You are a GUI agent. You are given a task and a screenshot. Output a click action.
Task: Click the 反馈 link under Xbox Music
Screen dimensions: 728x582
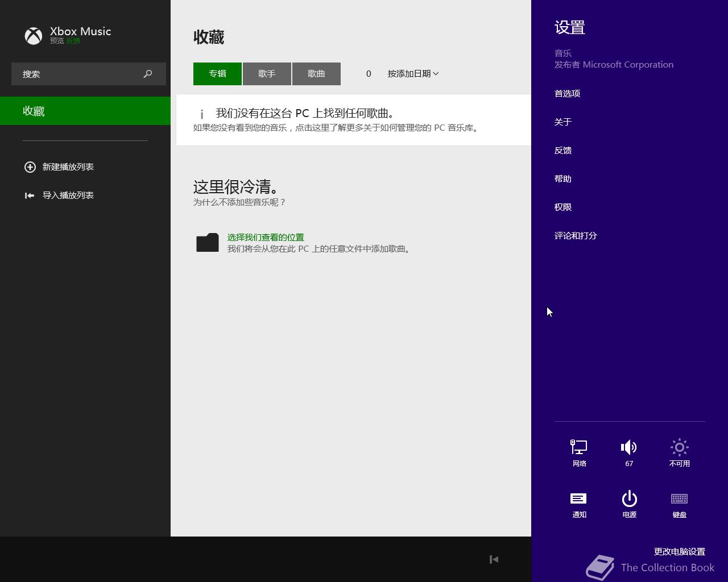[73, 41]
